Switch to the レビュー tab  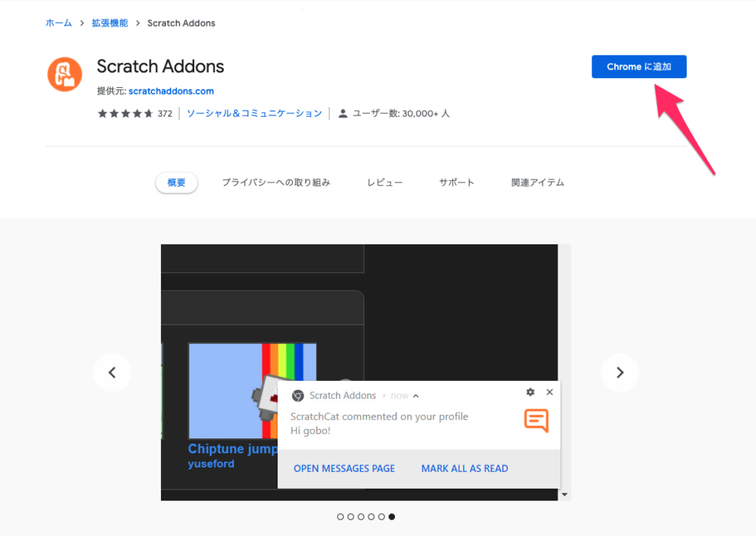pos(385,182)
